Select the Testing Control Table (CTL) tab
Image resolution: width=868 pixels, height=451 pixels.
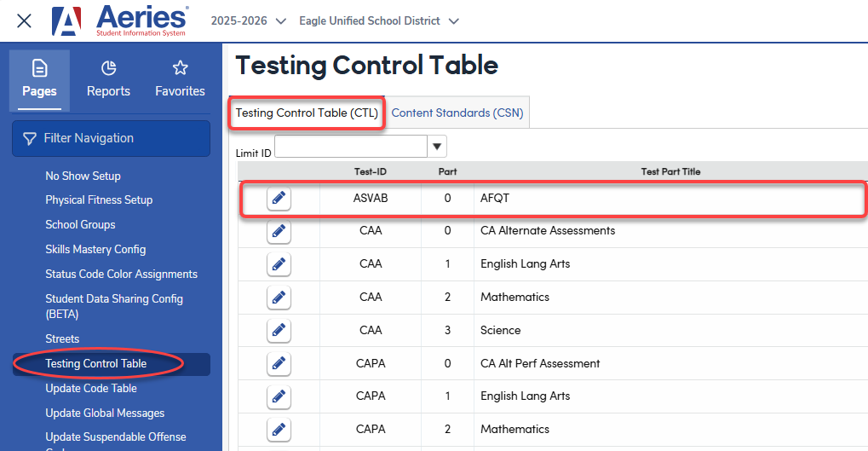coord(307,113)
